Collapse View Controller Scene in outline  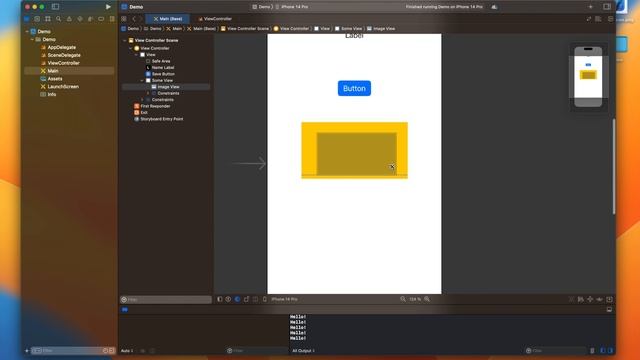[125, 40]
